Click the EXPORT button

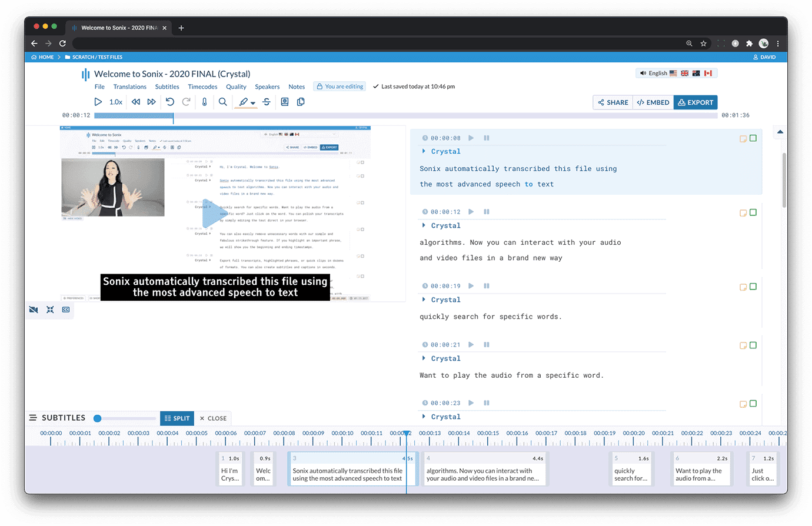point(695,102)
